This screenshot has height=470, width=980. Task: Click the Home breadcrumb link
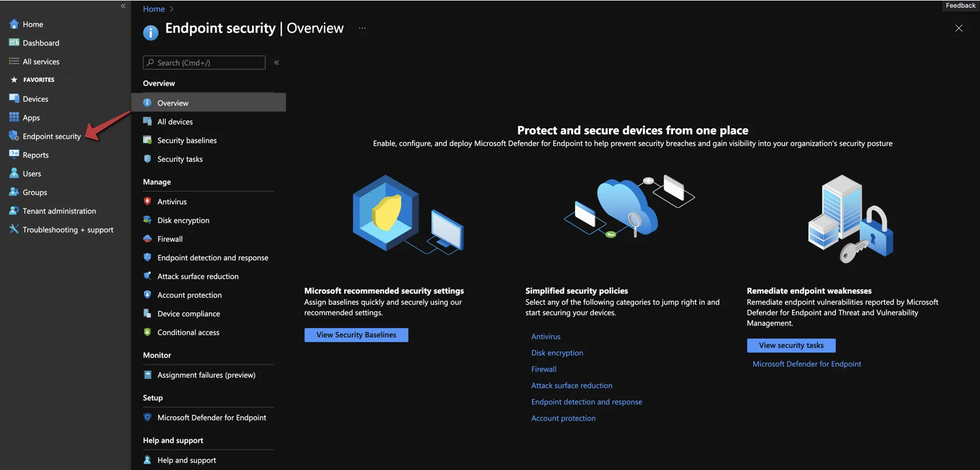(x=153, y=9)
